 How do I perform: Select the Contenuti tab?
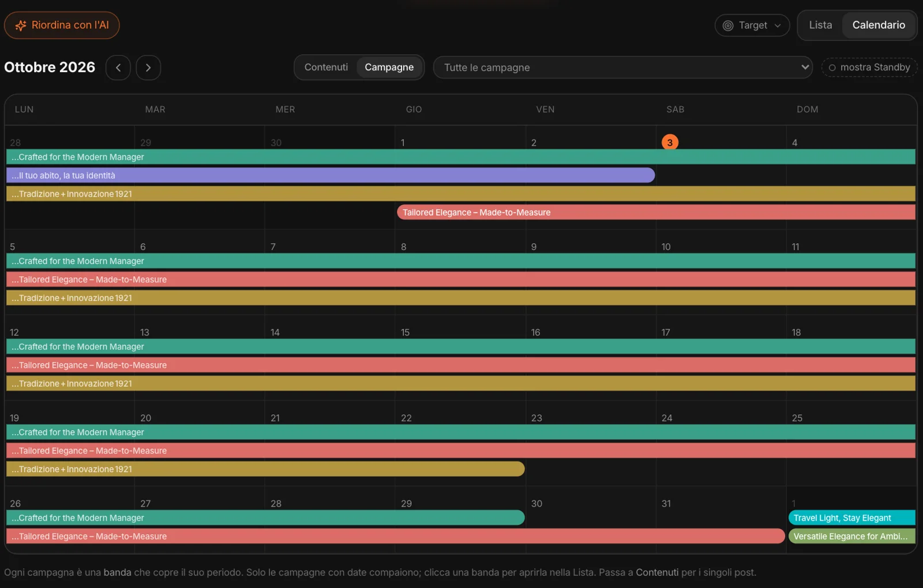326,67
